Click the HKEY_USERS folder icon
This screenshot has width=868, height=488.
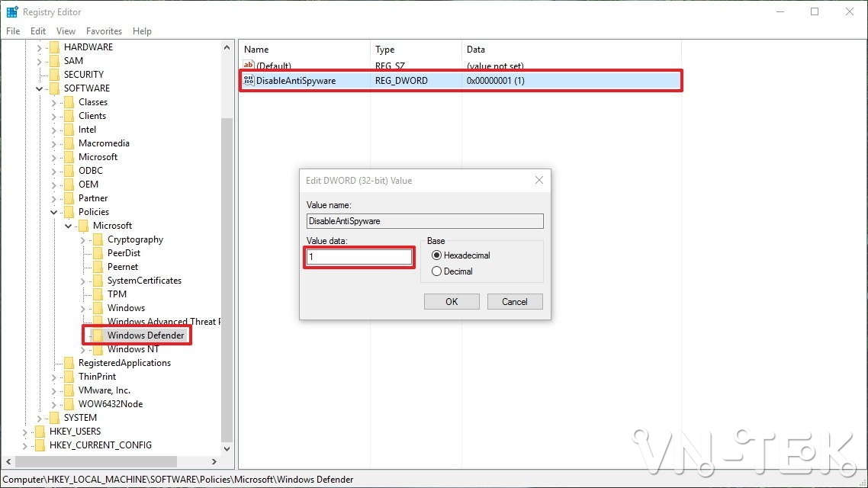[40, 432]
